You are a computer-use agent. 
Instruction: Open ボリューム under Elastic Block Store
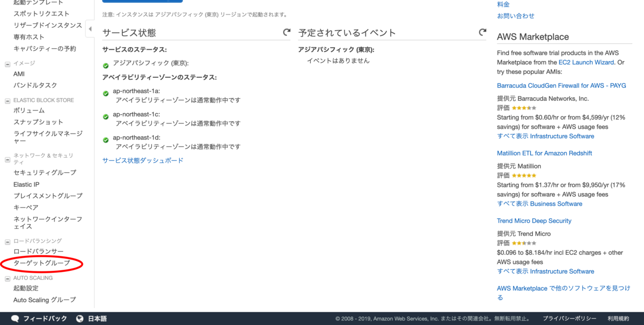coord(29,110)
